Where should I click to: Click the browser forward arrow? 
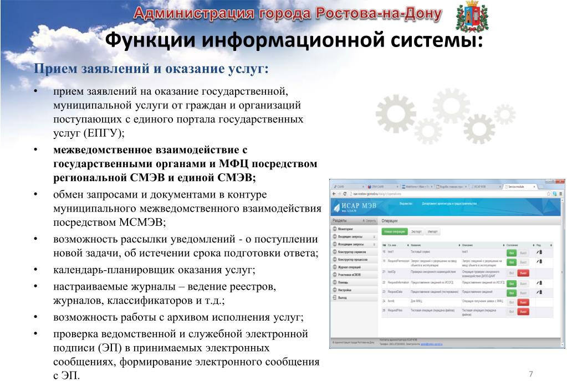pyautogui.click(x=339, y=194)
